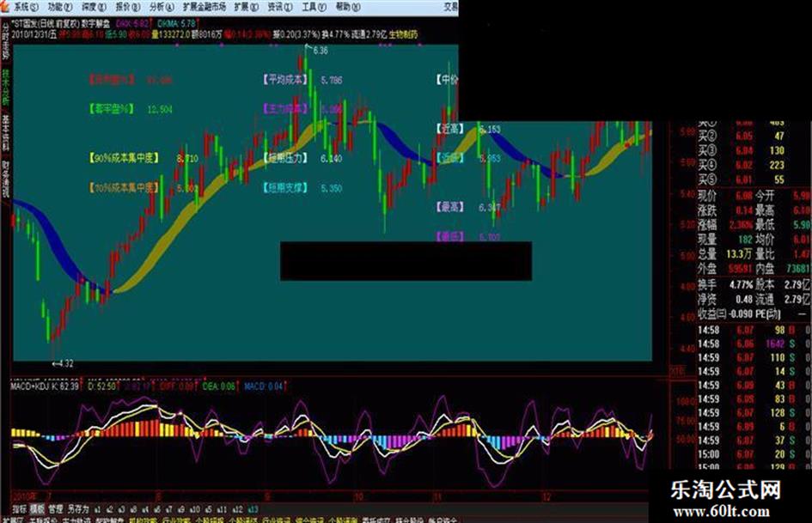The height and width of the screenshot is (523, 812).
Task: Switch to 财务透视 side tab
Action: click(x=6, y=179)
